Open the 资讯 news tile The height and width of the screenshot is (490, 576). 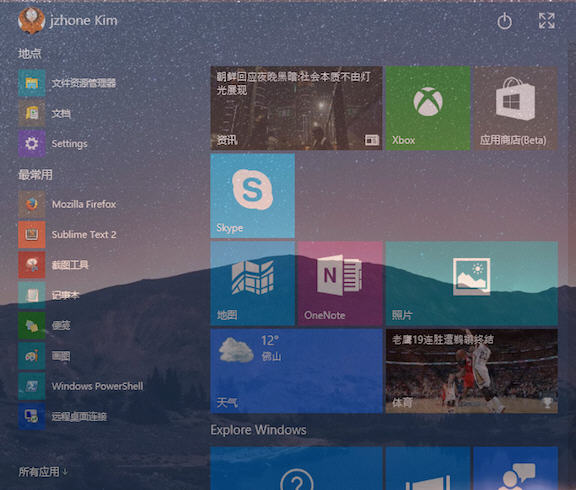click(296, 108)
